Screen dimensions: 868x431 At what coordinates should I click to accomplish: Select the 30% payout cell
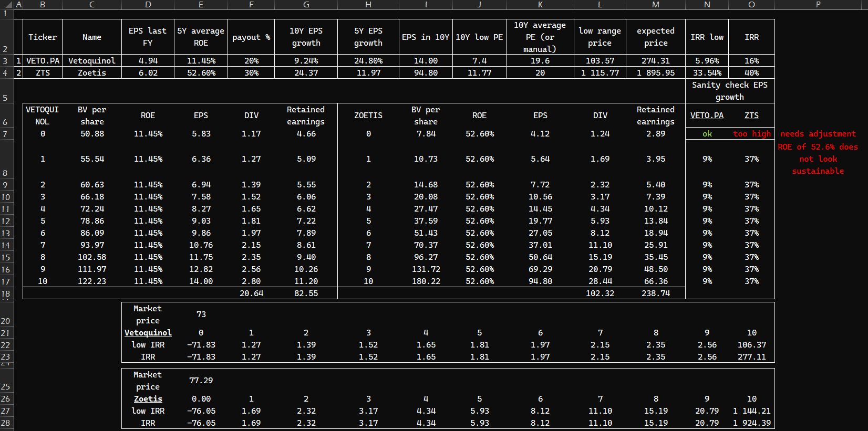click(251, 73)
